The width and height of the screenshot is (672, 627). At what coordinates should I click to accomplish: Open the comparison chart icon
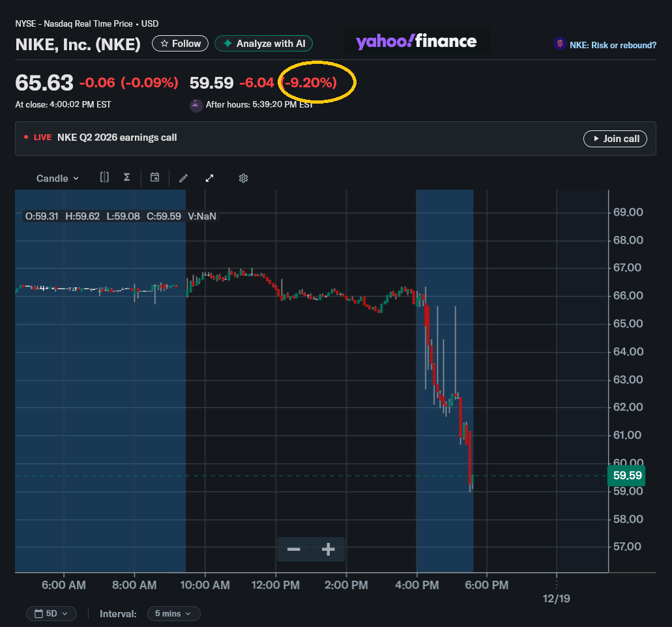coord(104,177)
